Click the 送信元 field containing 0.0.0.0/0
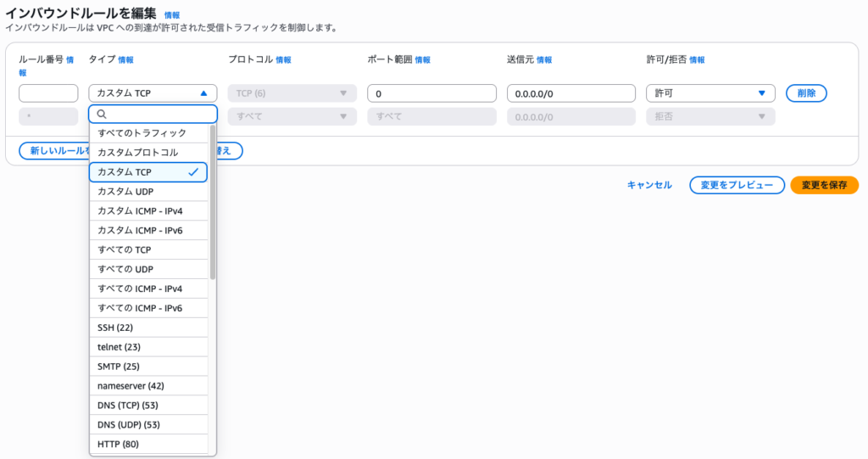This screenshot has height=459, width=868. coord(570,93)
